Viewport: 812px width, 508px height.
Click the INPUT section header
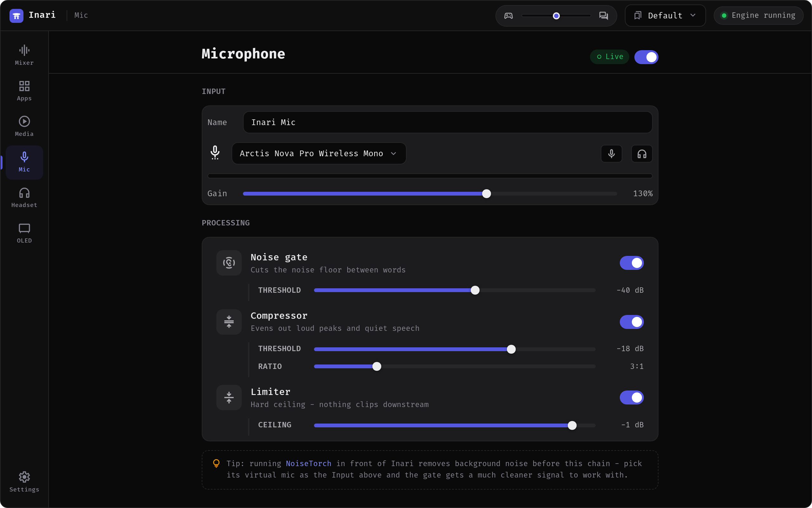click(x=213, y=91)
